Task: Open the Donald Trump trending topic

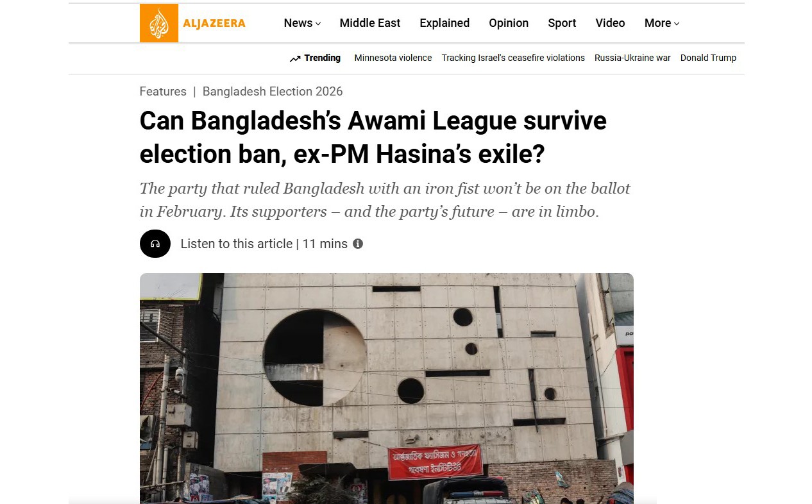Action: click(708, 58)
